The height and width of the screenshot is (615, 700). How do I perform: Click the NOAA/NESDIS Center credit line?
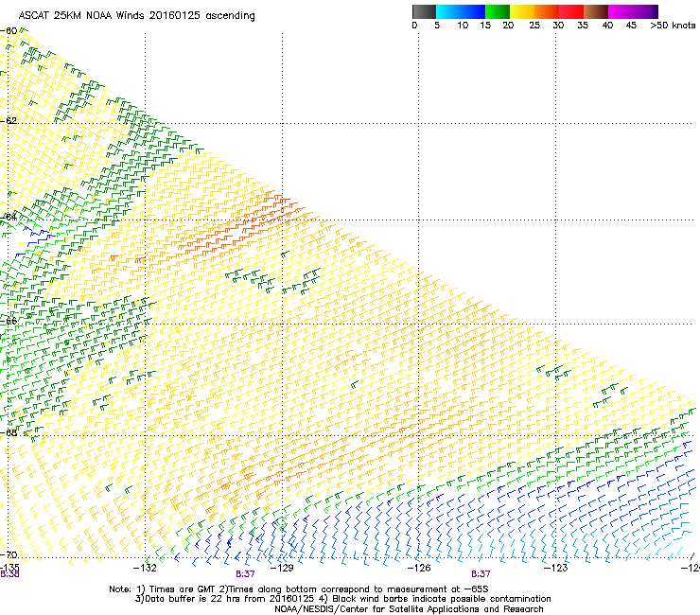(x=409, y=609)
